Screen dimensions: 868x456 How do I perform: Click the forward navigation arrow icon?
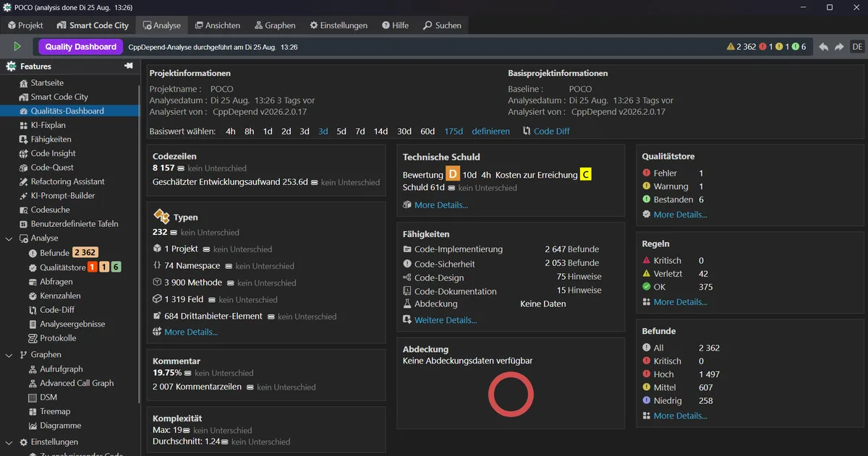[839, 46]
